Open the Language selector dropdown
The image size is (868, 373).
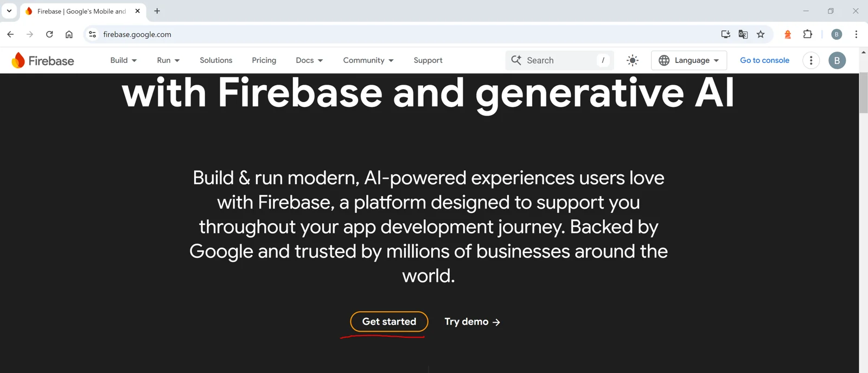689,60
